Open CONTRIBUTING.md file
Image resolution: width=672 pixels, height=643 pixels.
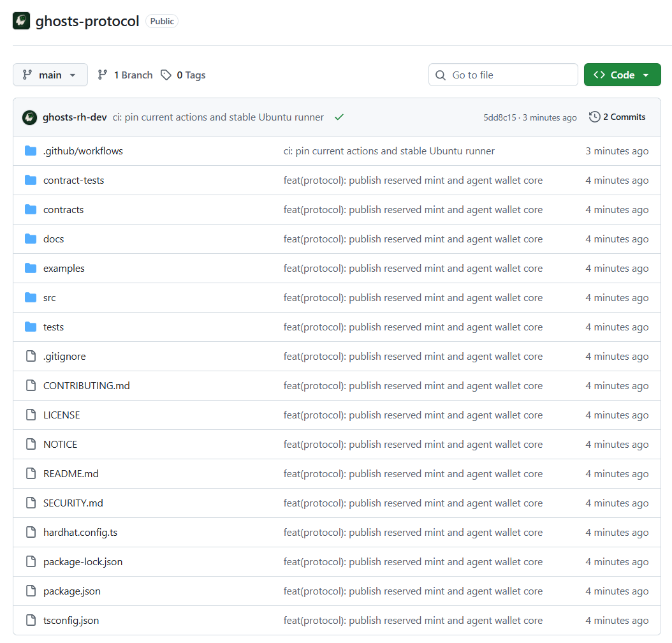pos(87,386)
